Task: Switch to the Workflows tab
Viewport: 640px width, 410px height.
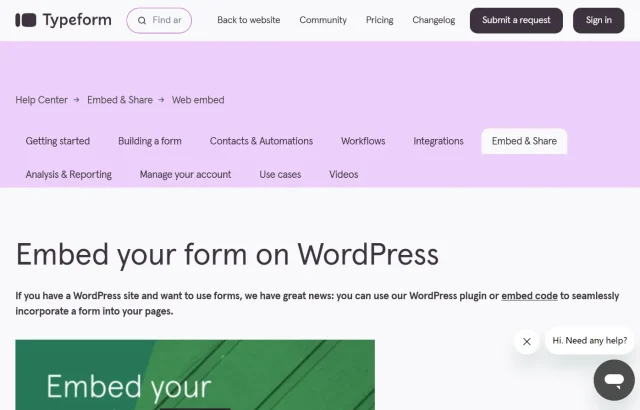Action: coord(363,141)
